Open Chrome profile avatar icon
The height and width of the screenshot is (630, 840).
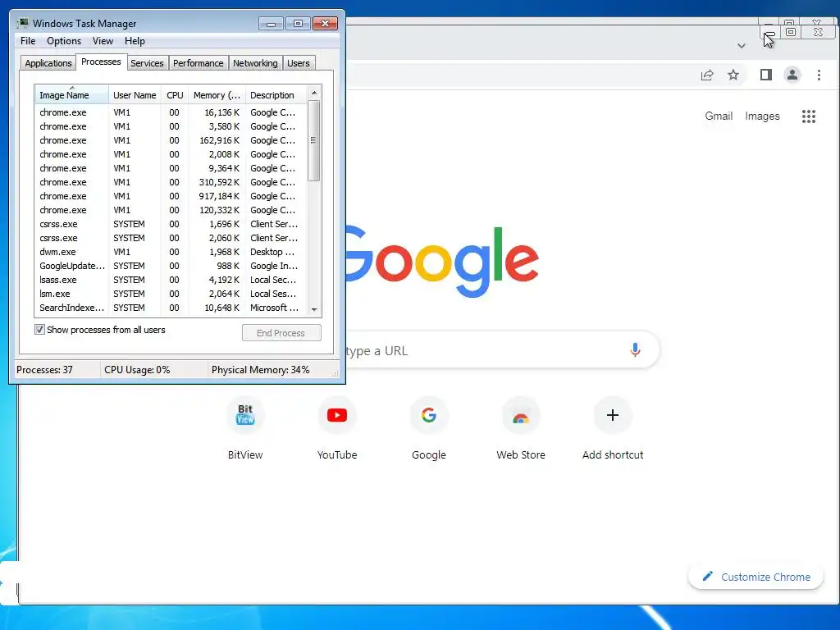(x=792, y=75)
